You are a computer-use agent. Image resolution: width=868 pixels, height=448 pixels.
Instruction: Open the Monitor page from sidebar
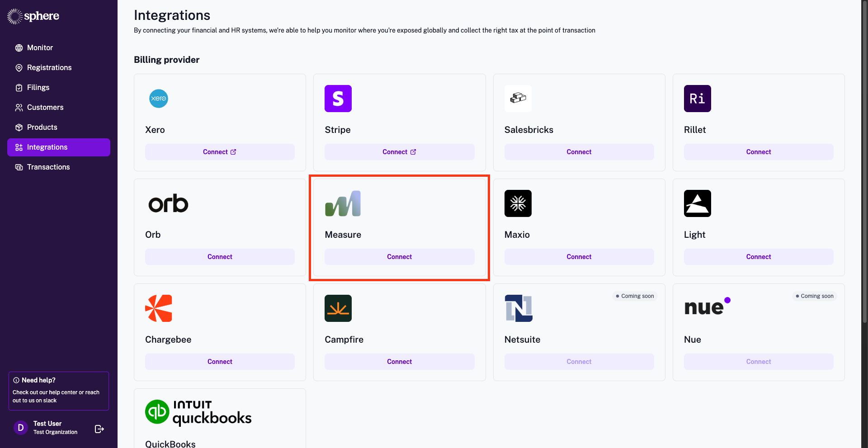coord(40,48)
